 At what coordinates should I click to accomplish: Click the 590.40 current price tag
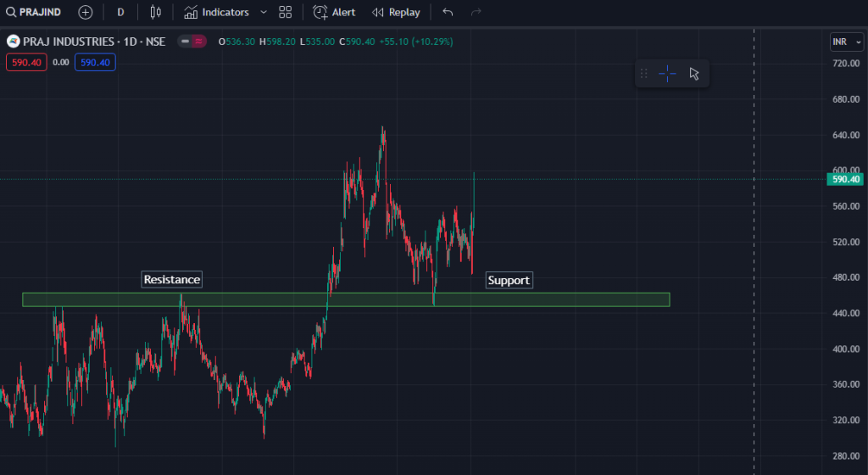(x=845, y=179)
